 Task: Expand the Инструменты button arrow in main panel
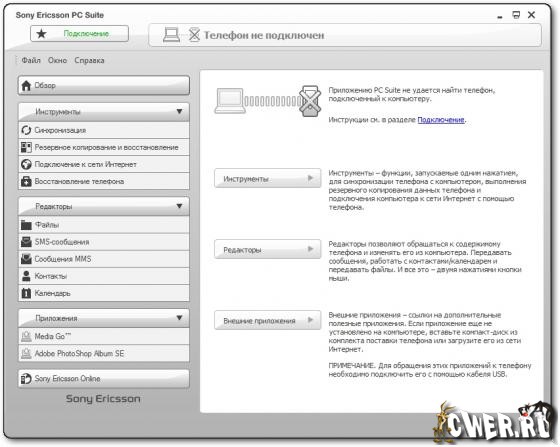(x=311, y=178)
